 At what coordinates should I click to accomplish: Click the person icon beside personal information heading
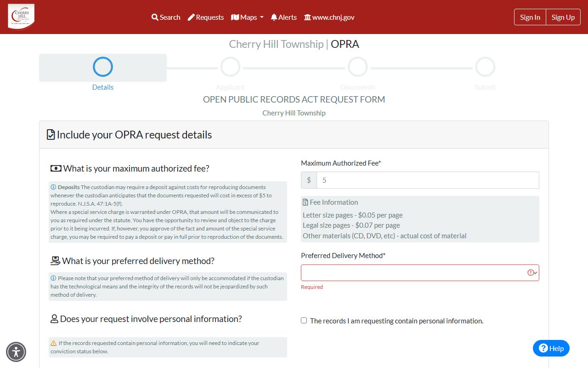tap(54, 319)
